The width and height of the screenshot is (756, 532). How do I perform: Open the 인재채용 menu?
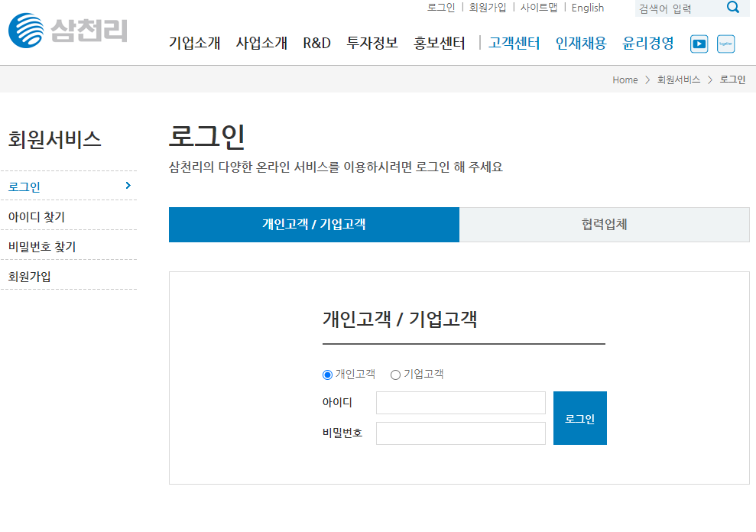pyautogui.click(x=581, y=44)
